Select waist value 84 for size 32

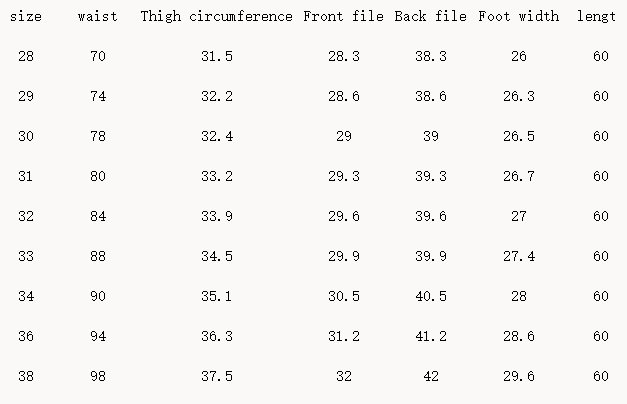click(97, 217)
